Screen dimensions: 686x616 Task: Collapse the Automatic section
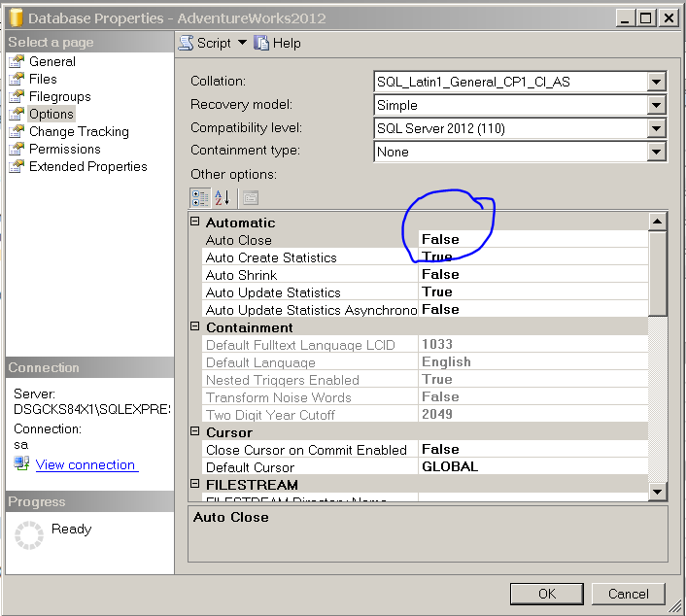[195, 222]
